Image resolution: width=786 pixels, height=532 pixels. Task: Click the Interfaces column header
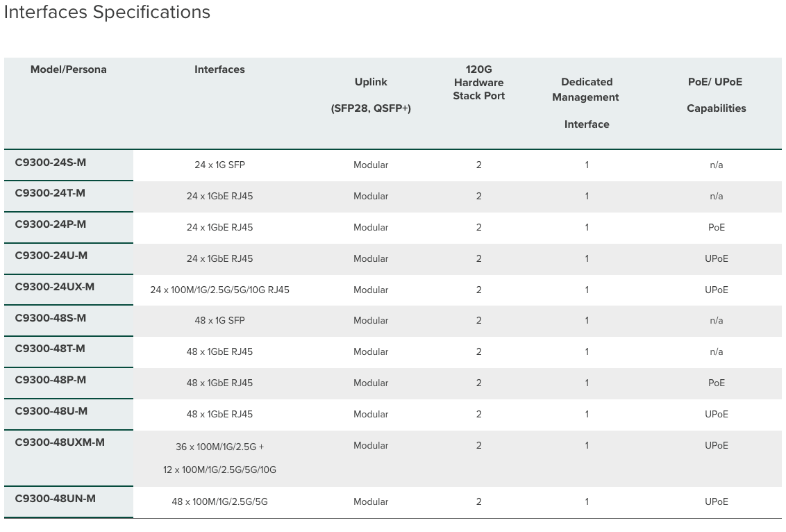219,69
